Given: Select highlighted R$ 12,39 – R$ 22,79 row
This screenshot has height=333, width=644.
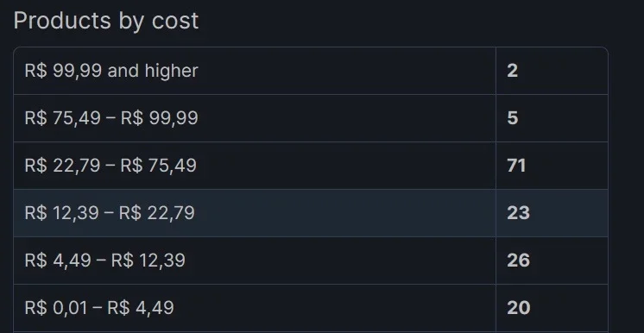Looking at the screenshot, I should click(311, 213).
